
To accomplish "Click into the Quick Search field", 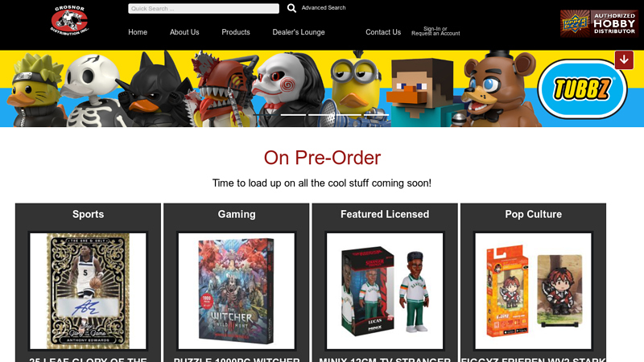I will [204, 9].
